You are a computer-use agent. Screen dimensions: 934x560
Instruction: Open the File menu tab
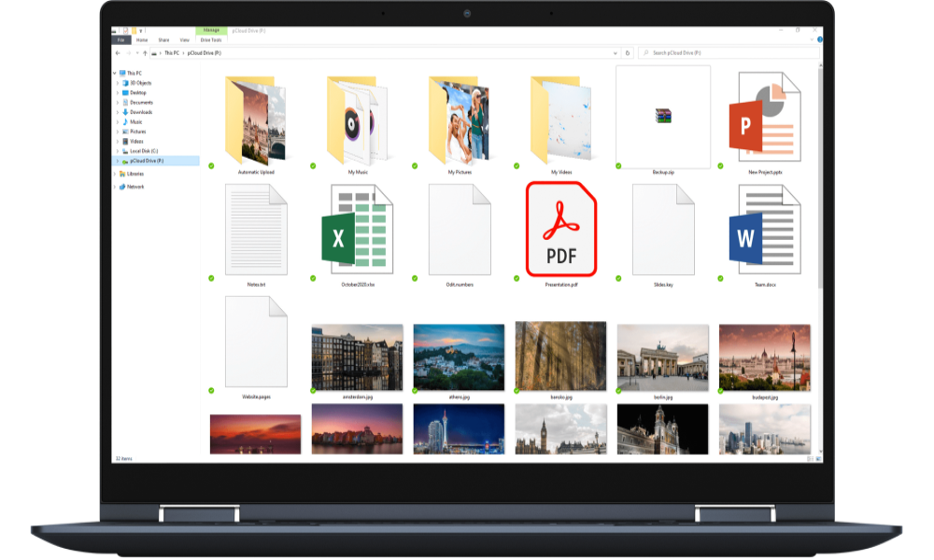pos(120,40)
